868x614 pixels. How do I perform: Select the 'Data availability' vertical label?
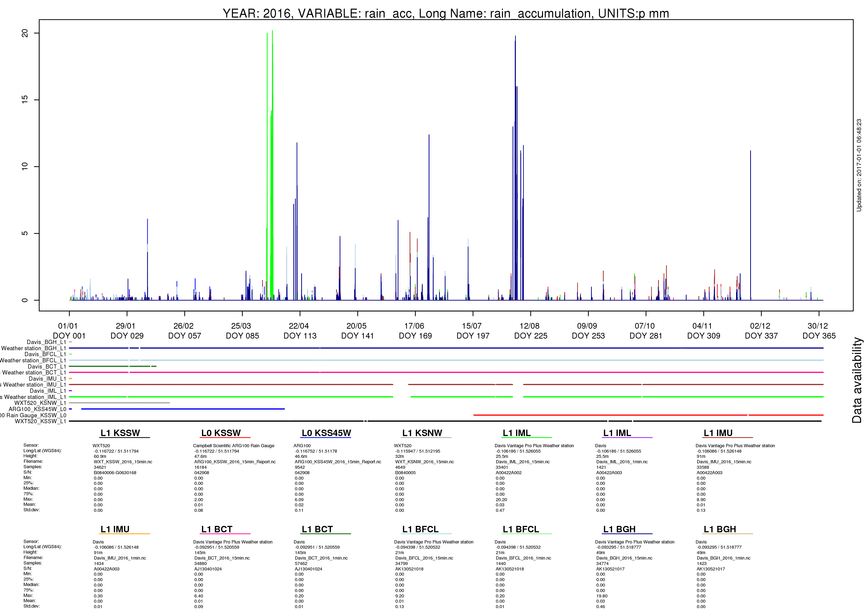(x=857, y=380)
